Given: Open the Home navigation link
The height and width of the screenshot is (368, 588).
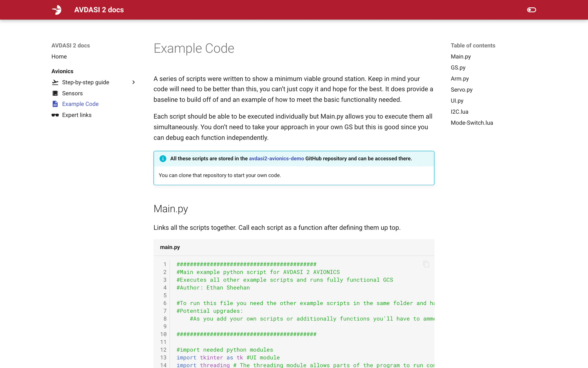Looking at the screenshot, I should 59,57.
